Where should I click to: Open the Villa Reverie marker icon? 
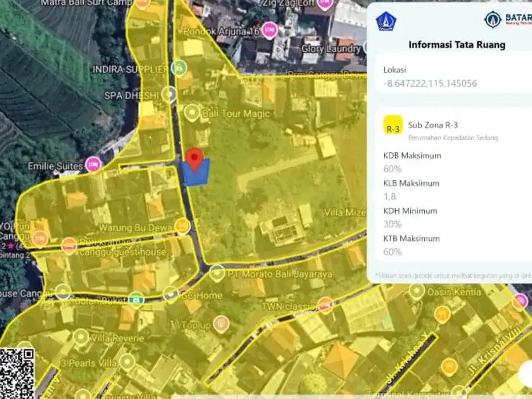(x=81, y=337)
